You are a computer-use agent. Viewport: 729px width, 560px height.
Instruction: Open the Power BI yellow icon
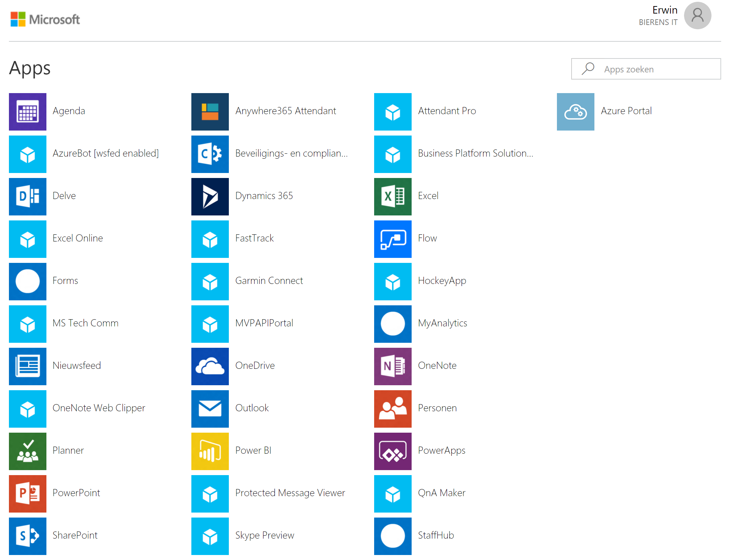coord(210,451)
